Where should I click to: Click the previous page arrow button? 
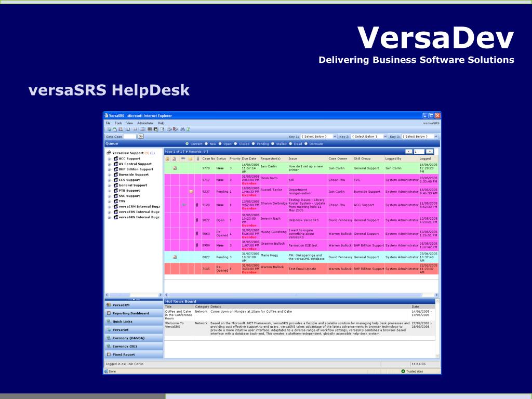click(x=409, y=151)
